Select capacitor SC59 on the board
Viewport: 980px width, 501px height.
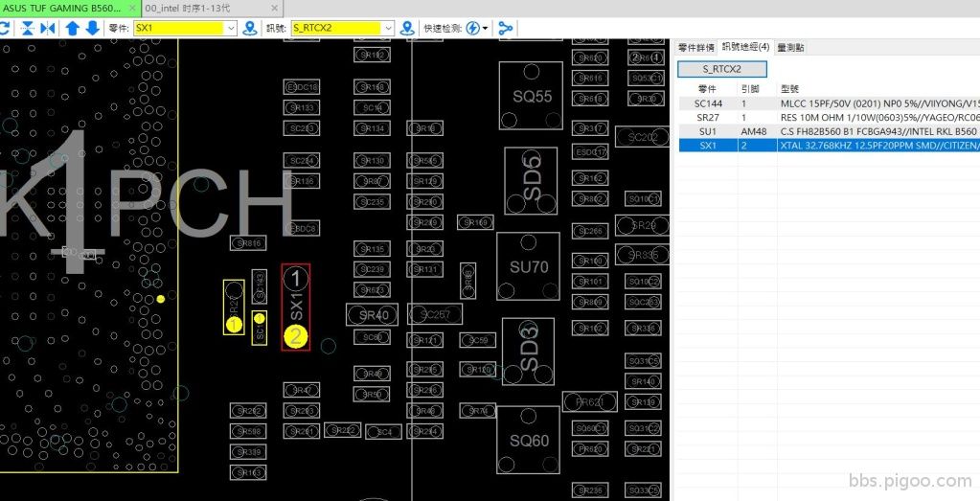(x=477, y=340)
